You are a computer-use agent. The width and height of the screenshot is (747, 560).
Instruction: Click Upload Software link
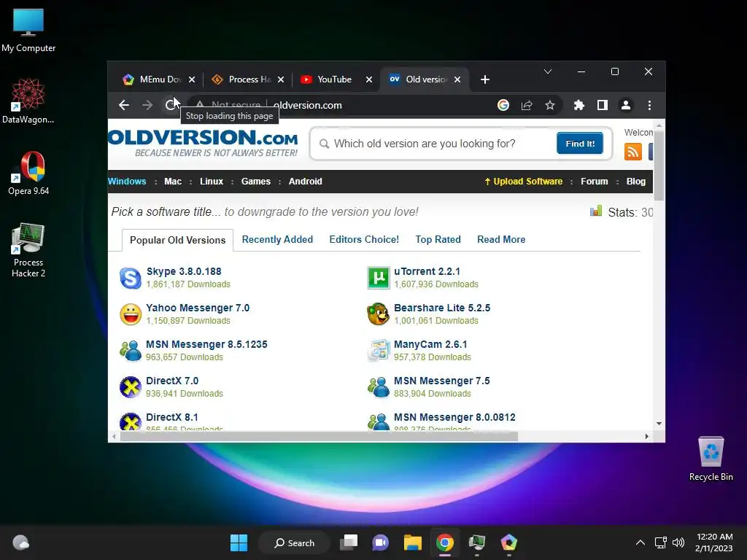(524, 182)
